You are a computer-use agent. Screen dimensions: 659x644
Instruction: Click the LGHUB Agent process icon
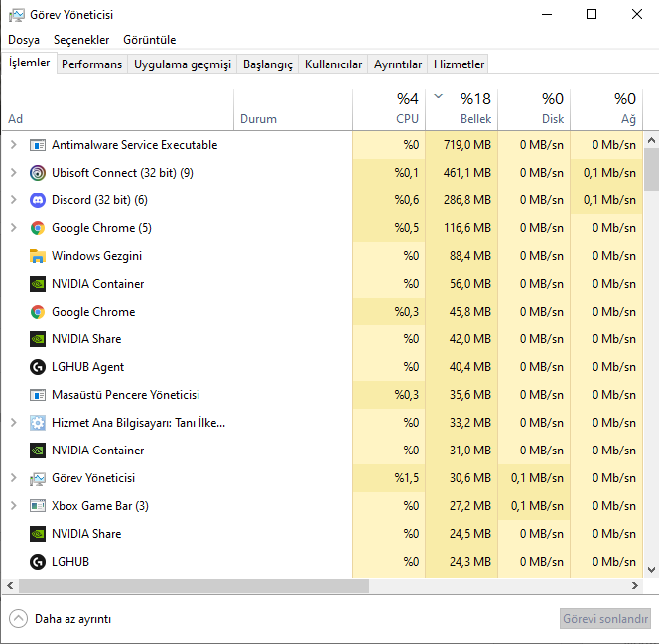point(38,367)
